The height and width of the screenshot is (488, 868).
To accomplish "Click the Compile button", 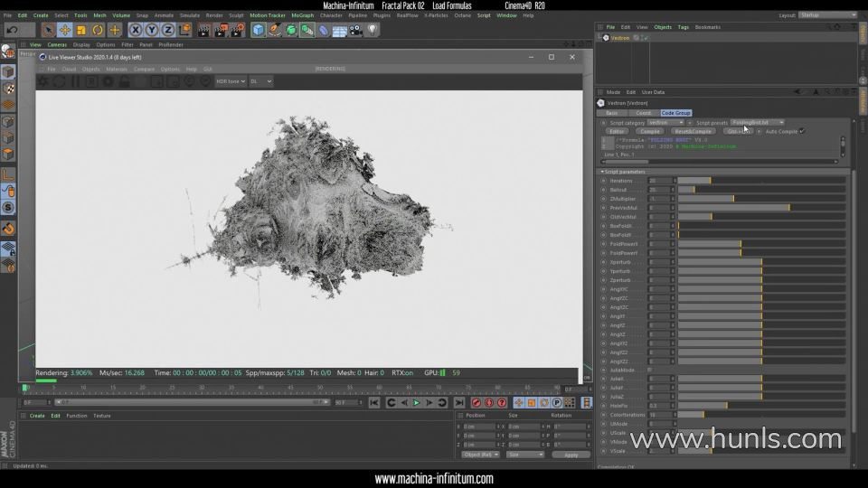I will click(x=649, y=131).
